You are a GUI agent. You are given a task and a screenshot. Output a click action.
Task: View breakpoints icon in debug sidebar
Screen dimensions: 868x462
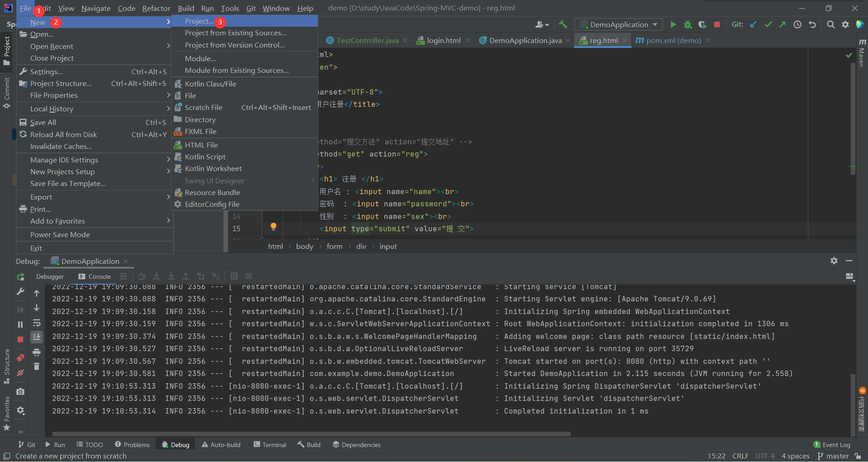pyautogui.click(x=20, y=358)
